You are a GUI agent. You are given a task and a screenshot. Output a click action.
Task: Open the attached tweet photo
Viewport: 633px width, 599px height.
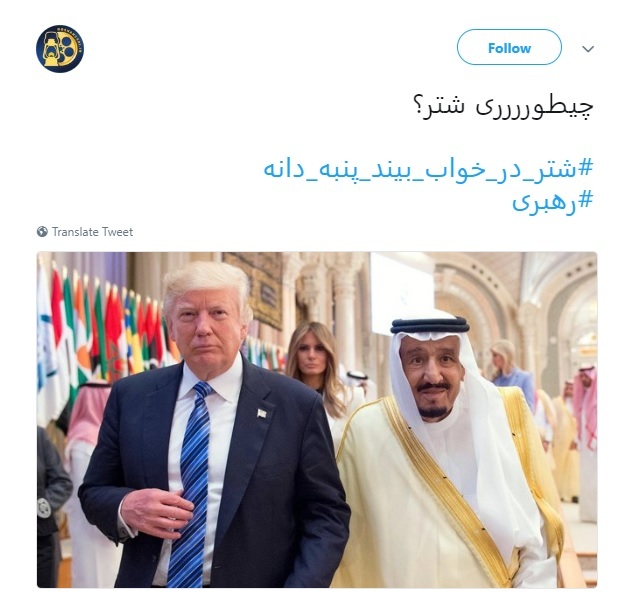point(317,420)
